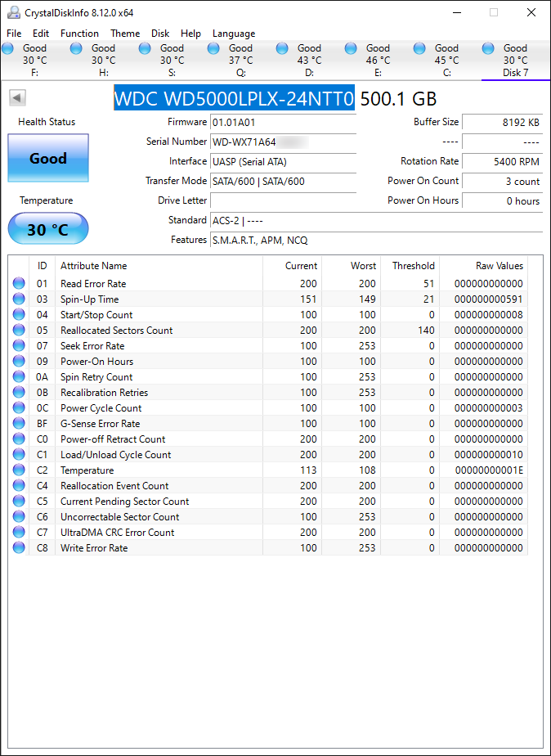The image size is (551, 756).
Task: Click the Serial Number field
Action: pos(283,142)
